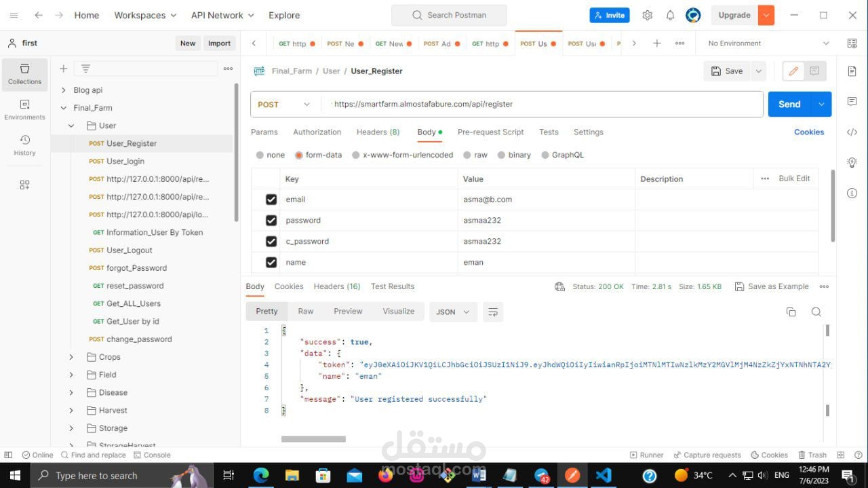This screenshot has width=868, height=488.
Task: Open the documentation icon in right sidebar
Action: 852,71
